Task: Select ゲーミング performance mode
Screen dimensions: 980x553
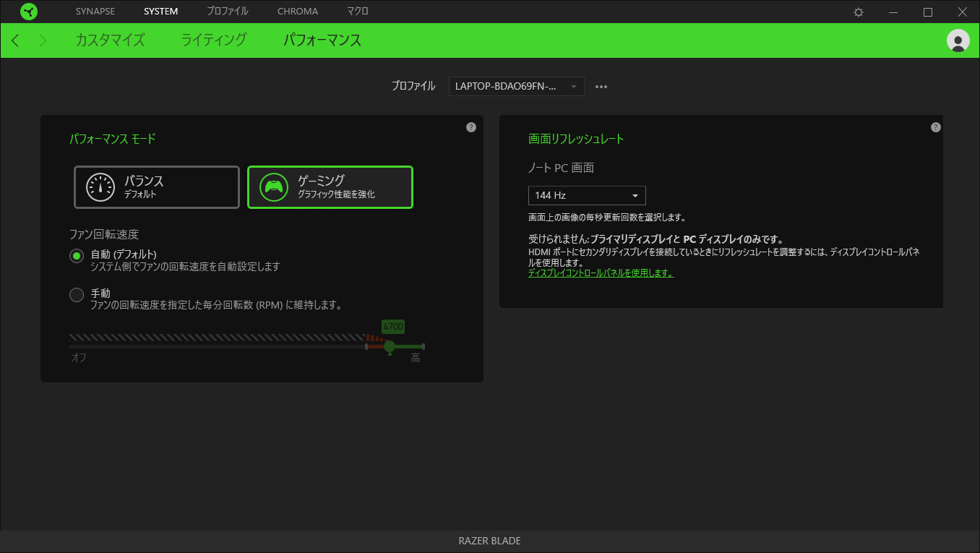Action: (330, 187)
